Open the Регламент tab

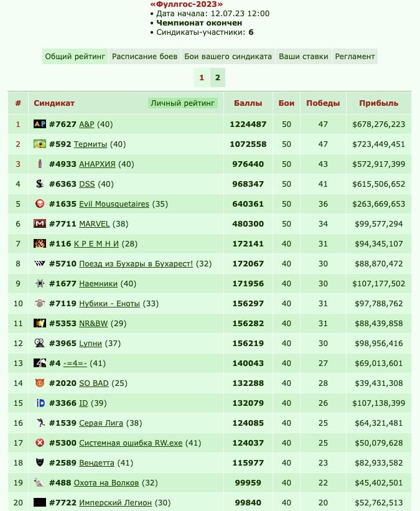pos(355,57)
